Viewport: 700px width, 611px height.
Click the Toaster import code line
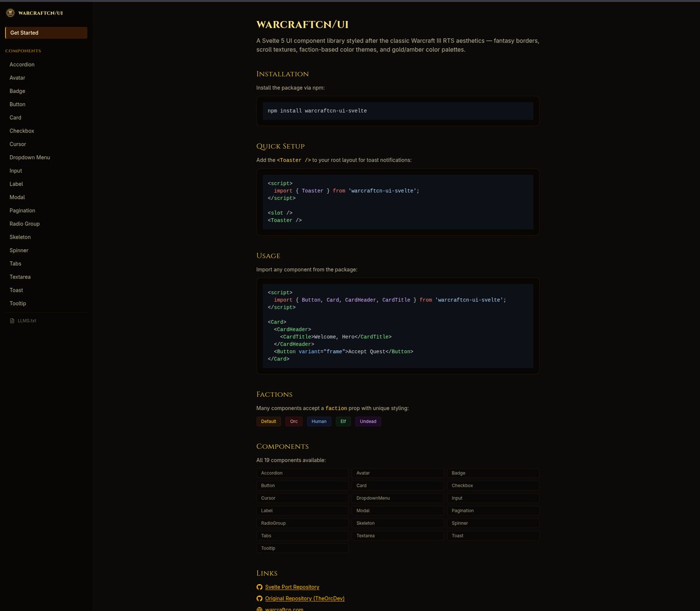point(346,191)
